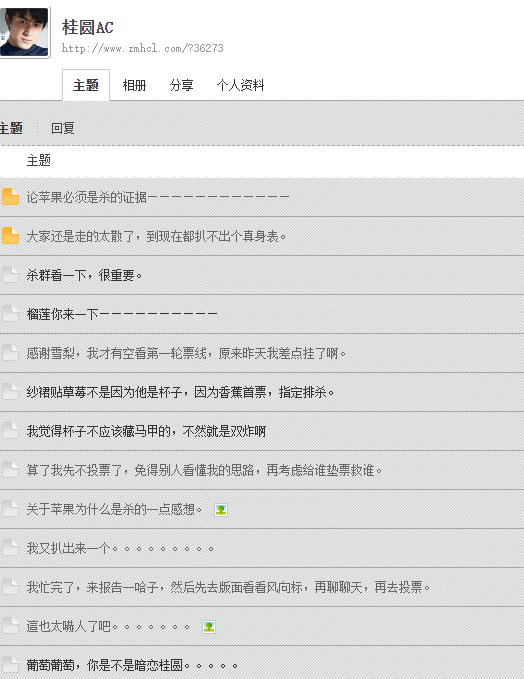
Task: Click the gray page icon beside 我又扒出来一个
Action: [10, 547]
